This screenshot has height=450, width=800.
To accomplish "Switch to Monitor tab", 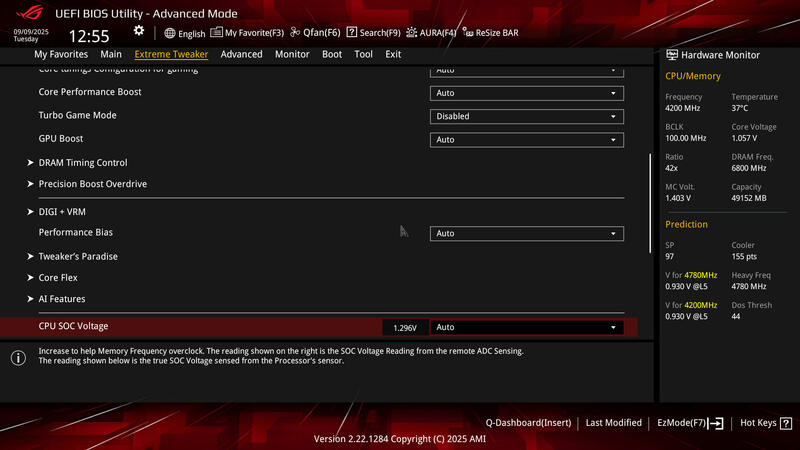I will coord(292,54).
